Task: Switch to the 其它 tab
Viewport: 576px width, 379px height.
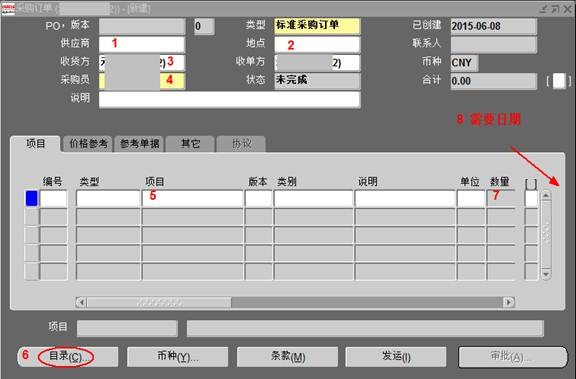Action: point(190,144)
